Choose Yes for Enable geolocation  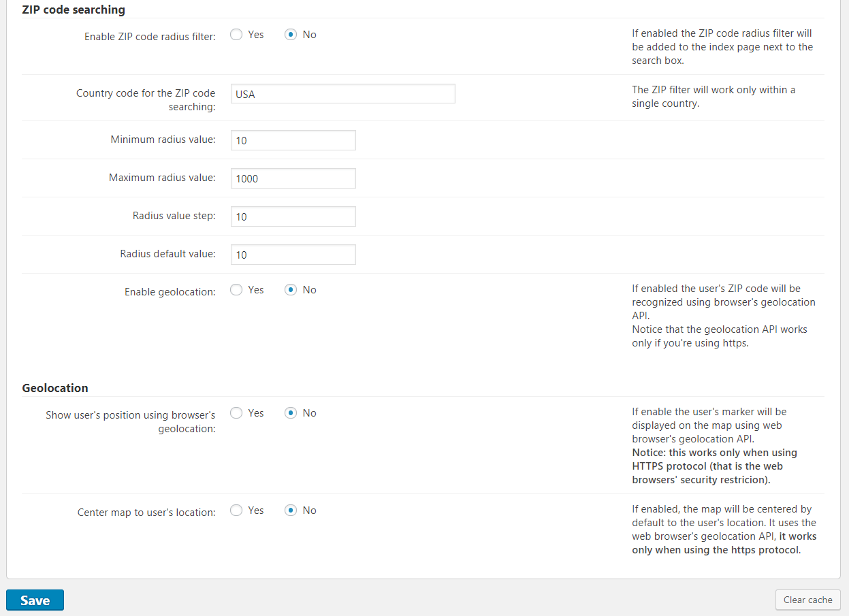click(x=236, y=290)
